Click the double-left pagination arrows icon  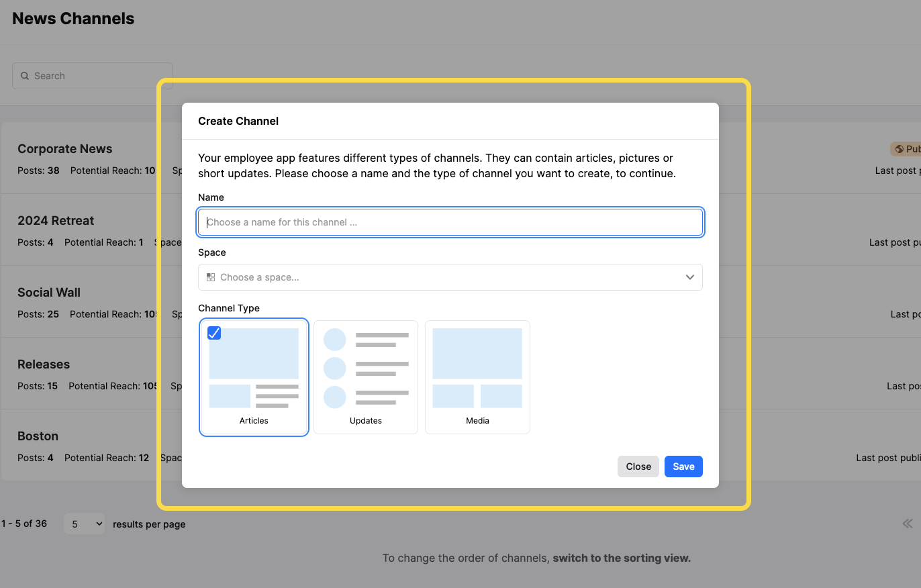908,524
